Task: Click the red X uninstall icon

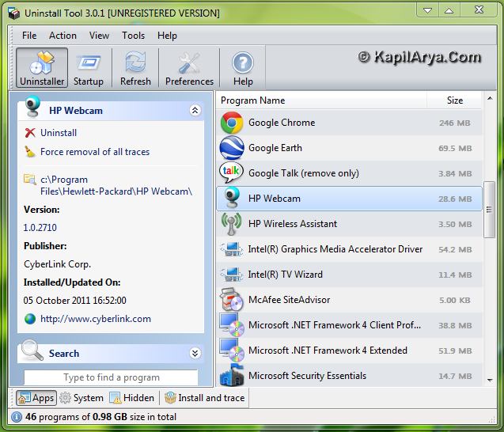Action: [30, 133]
